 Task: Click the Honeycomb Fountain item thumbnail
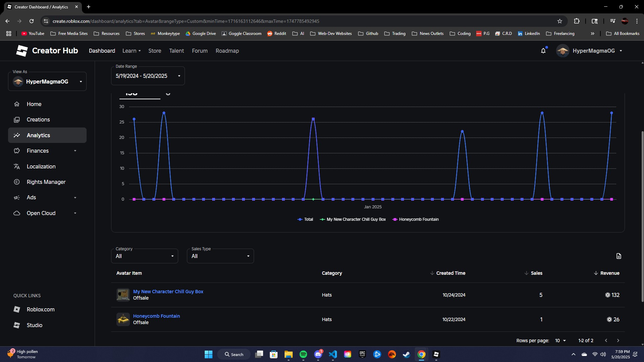pos(123,319)
